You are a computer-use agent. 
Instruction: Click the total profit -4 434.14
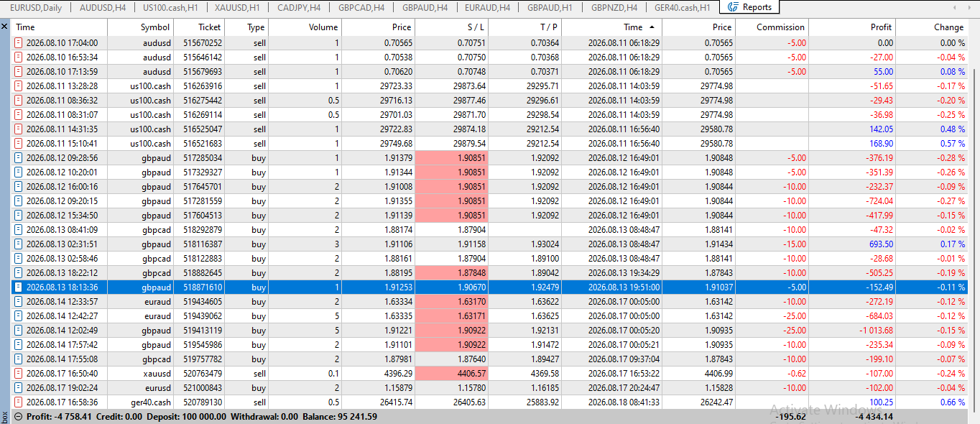(x=873, y=417)
